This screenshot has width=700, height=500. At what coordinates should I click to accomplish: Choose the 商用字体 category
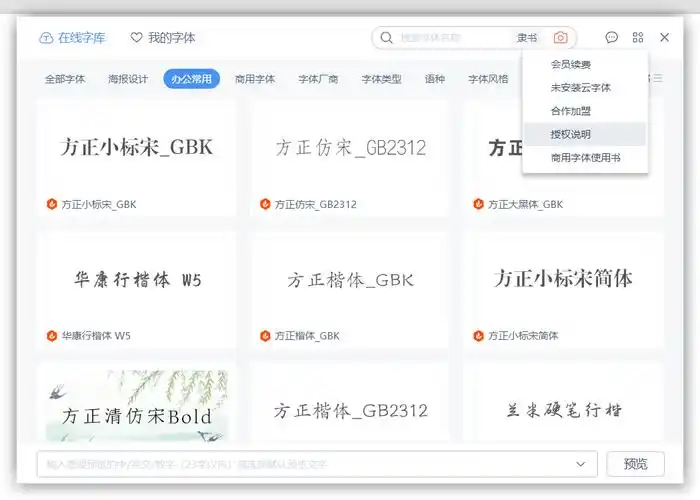[255, 79]
